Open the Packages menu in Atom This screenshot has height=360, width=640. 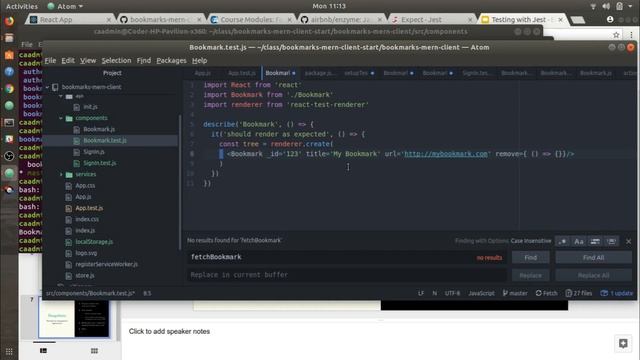point(171,60)
